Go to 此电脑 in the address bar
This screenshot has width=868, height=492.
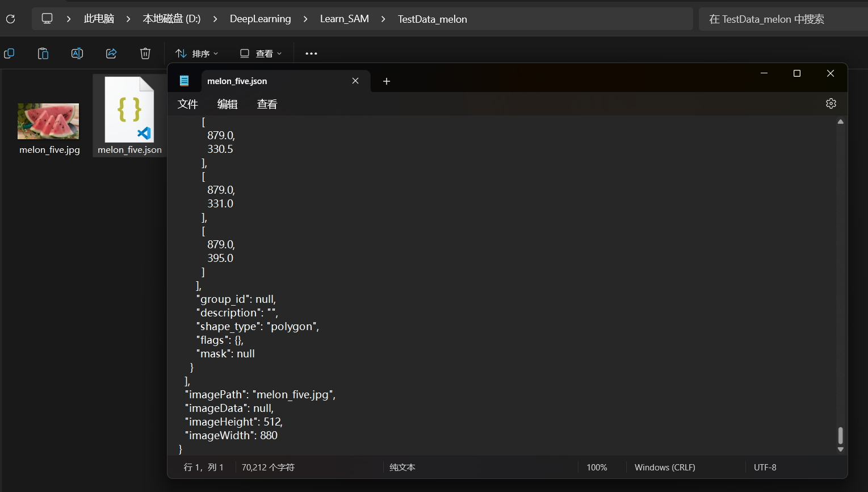(99, 19)
